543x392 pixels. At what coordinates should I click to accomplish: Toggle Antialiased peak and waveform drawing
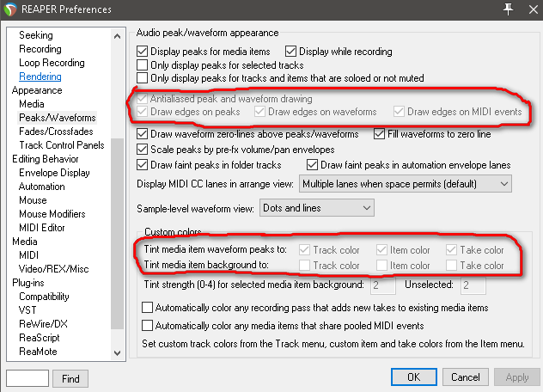(x=143, y=99)
